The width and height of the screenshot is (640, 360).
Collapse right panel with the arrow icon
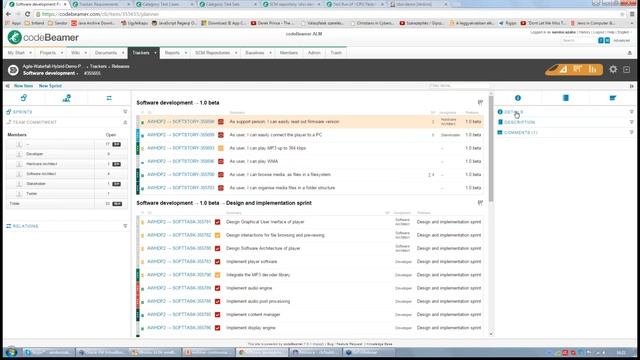click(x=632, y=86)
